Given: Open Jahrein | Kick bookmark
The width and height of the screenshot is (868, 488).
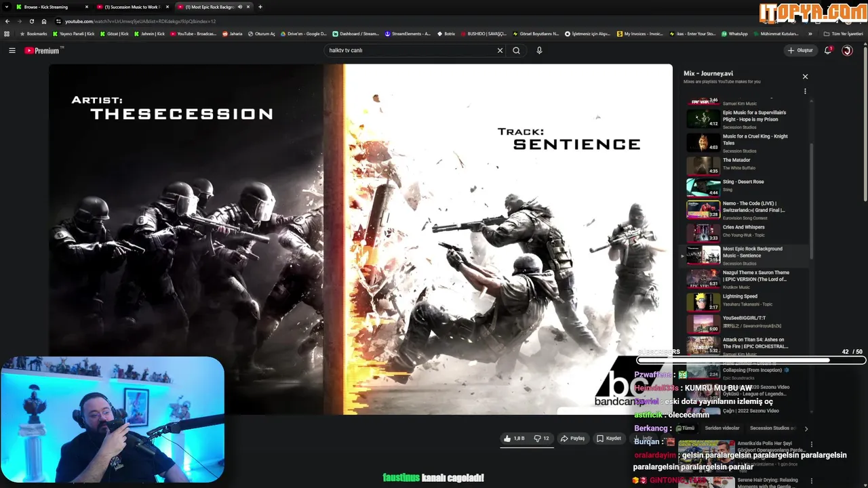Looking at the screenshot, I should [149, 33].
